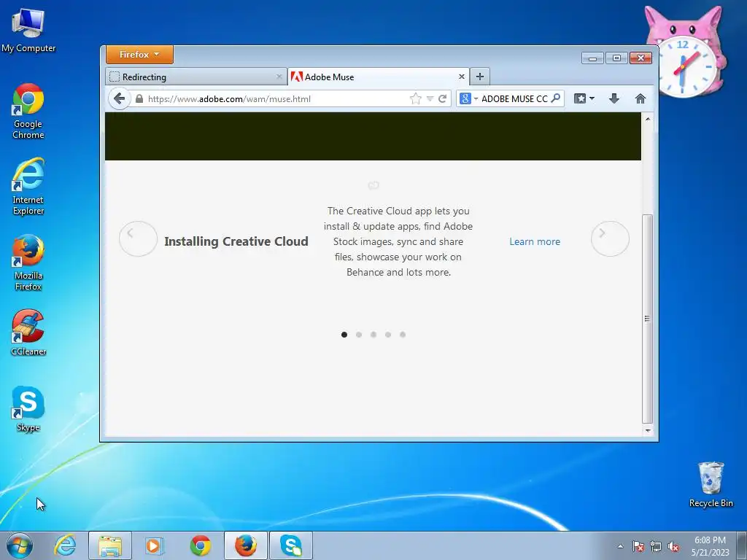
Task: Click the padlock site identity icon
Action: [139, 98]
